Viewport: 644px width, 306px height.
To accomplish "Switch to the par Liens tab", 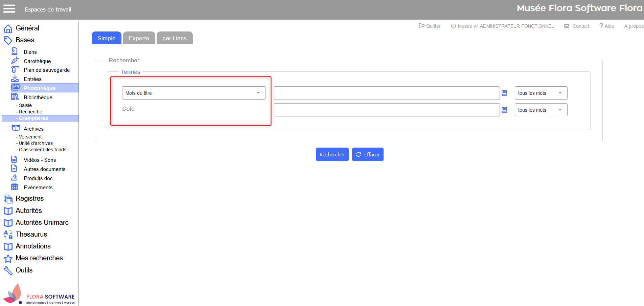I will (x=174, y=38).
